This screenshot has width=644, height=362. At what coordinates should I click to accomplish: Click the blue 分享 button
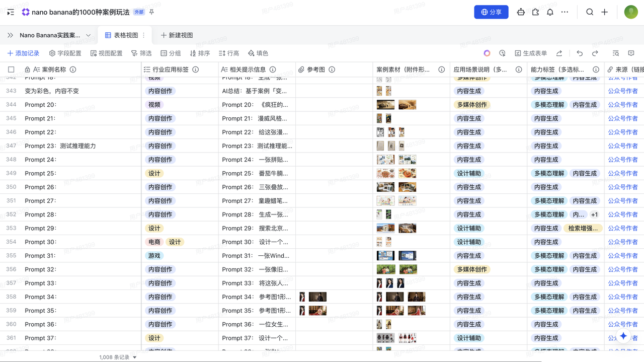[x=491, y=12]
